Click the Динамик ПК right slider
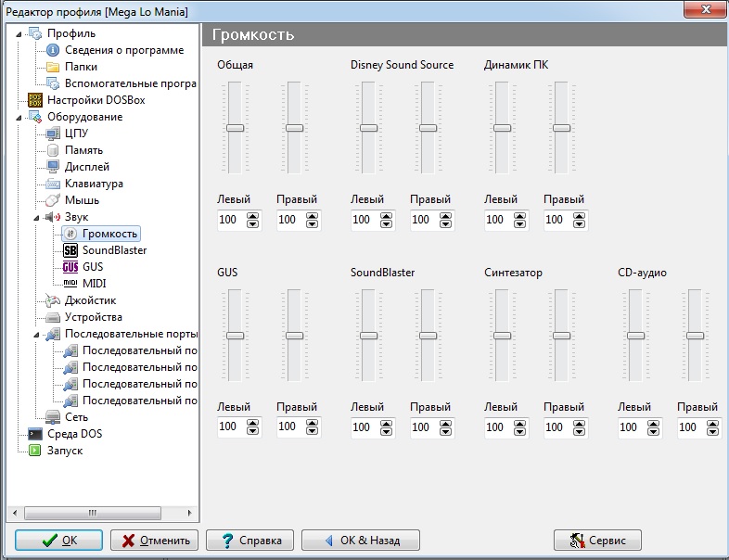Screen dimensions: 729x560 tap(562, 128)
